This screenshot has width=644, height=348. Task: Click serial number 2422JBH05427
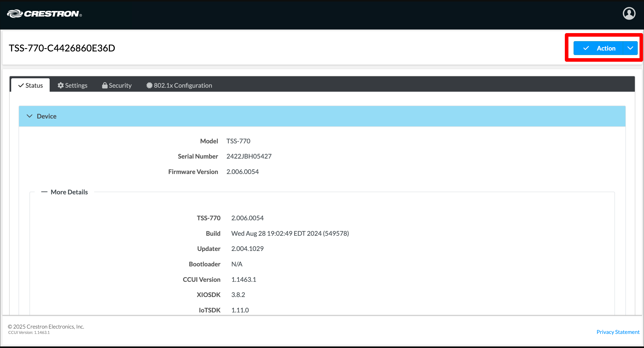249,156
